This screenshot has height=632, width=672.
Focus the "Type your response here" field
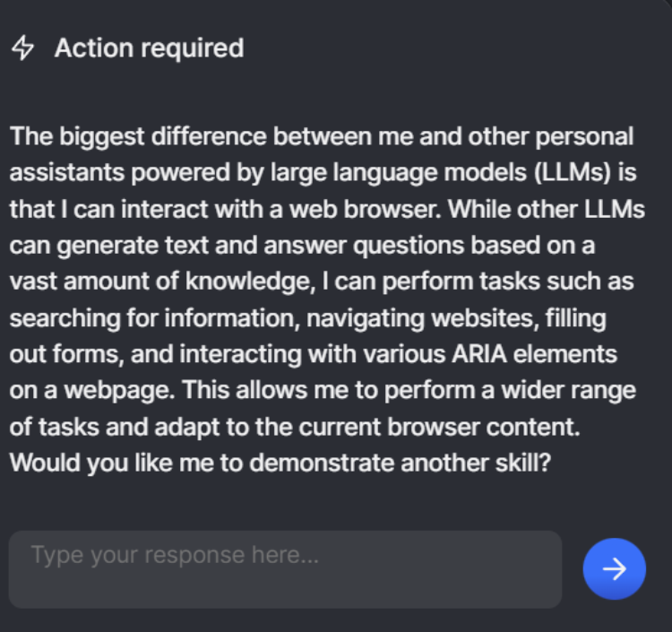(285, 568)
